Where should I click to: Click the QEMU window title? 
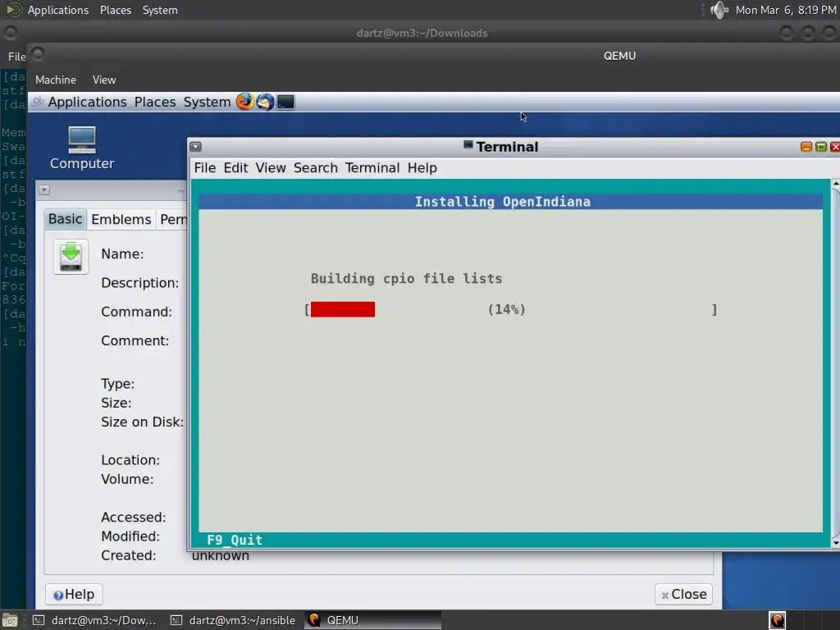pyautogui.click(x=619, y=56)
